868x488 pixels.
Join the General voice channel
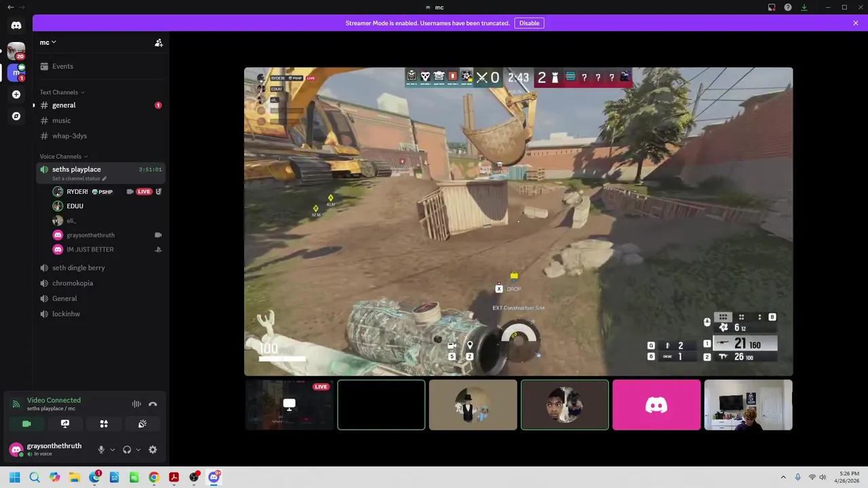pos(100,299)
